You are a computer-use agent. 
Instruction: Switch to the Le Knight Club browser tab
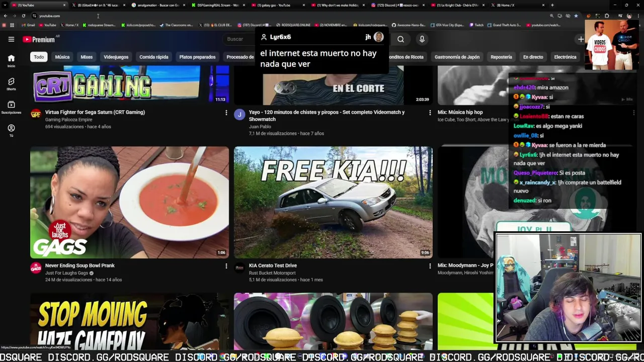coord(456,5)
